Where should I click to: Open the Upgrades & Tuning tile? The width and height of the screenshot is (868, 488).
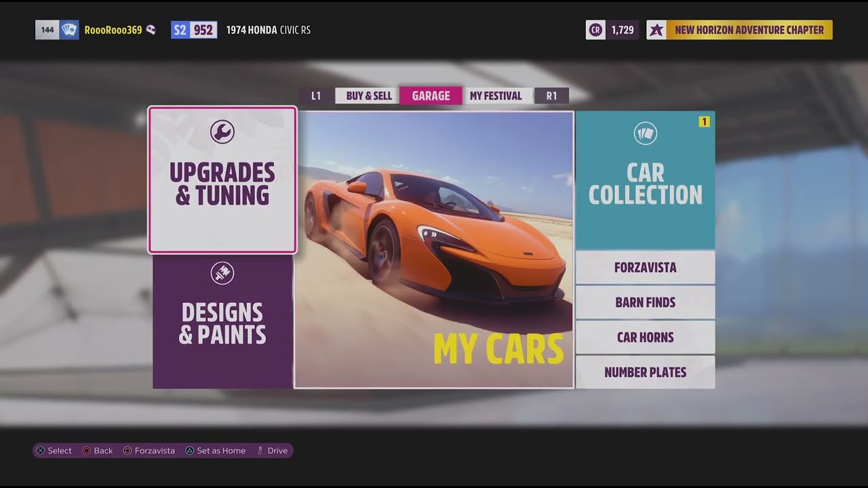[222, 180]
